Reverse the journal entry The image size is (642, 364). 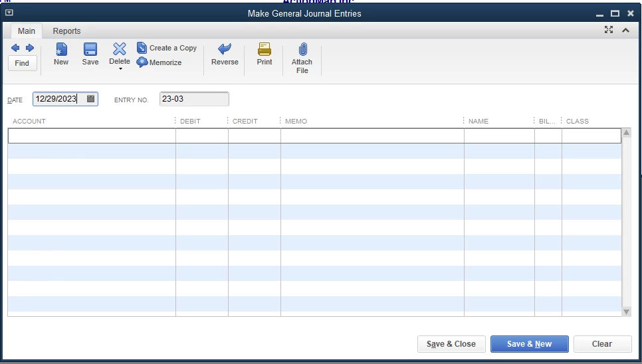coord(225,54)
